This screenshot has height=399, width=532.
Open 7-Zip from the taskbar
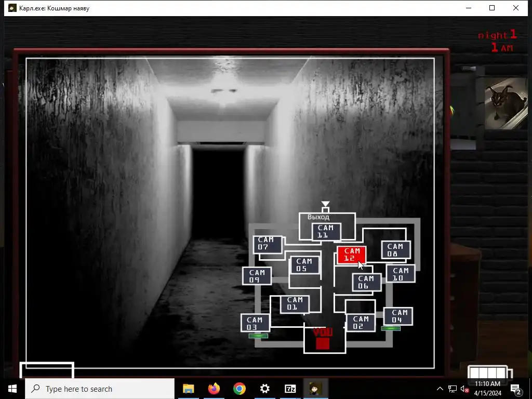[x=290, y=389]
